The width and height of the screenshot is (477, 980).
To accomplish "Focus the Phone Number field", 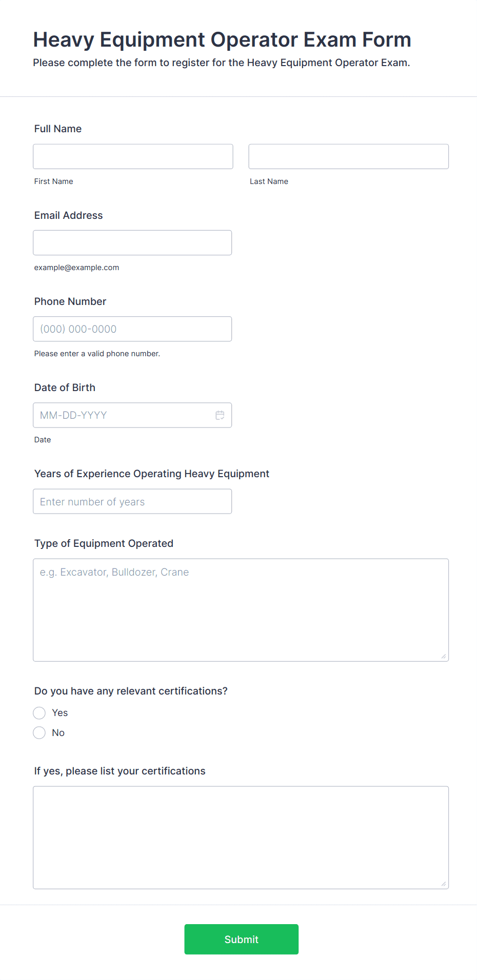I will 132,329.
